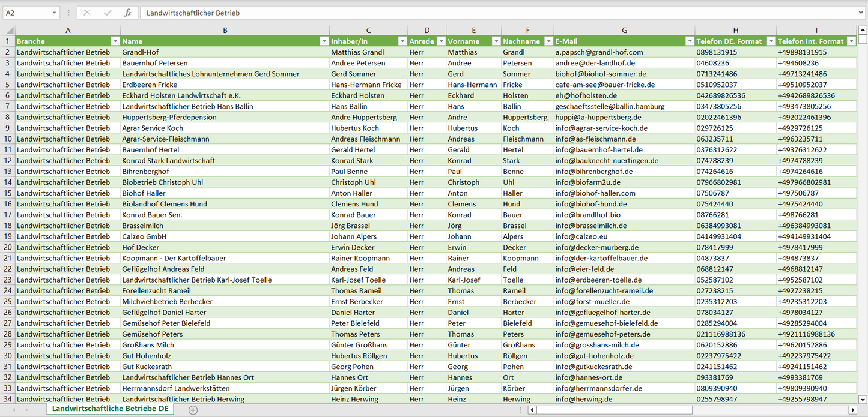Open the Telefon Int. Format filter dropdown
This screenshot has height=417, width=868.
(851, 41)
